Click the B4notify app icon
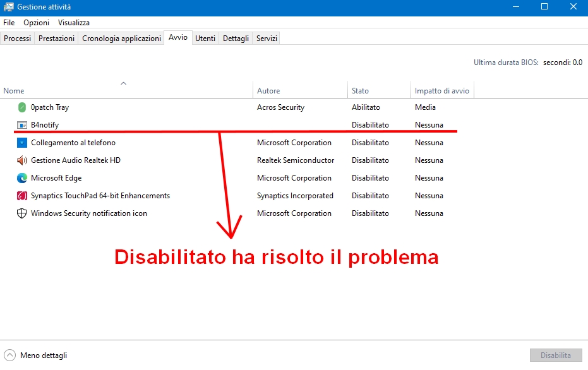The width and height of the screenshot is (588, 370). pyautogui.click(x=21, y=125)
